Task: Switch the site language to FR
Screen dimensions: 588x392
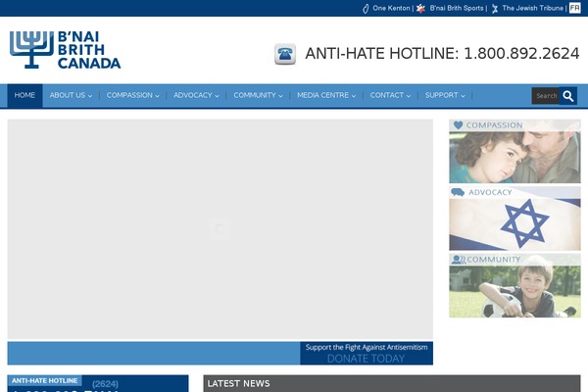Action: click(574, 8)
